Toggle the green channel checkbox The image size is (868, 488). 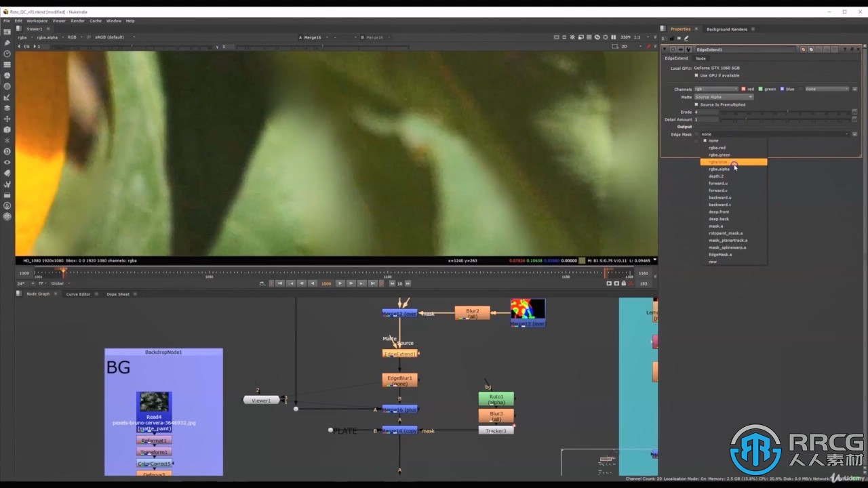[761, 89]
